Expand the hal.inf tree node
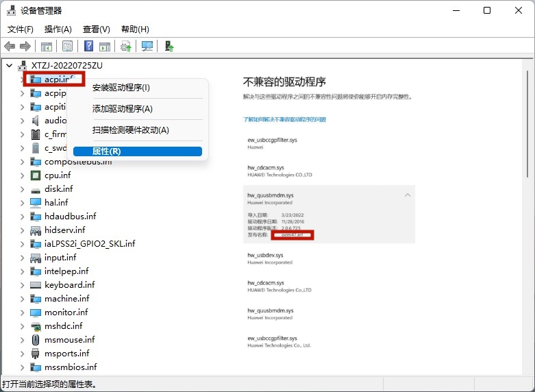The image size is (535, 392). click(22, 203)
